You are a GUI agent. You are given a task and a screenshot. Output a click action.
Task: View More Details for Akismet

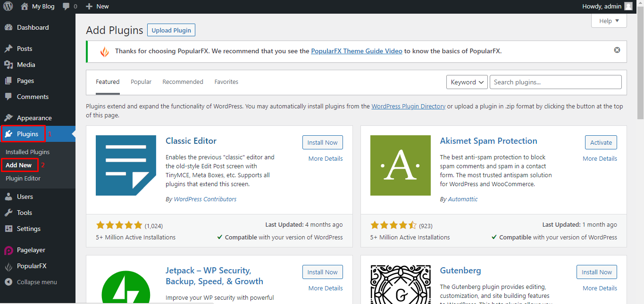600,158
